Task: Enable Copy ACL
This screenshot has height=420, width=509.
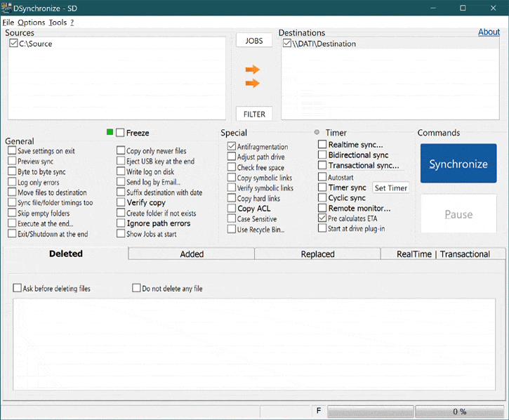Action: coord(232,208)
